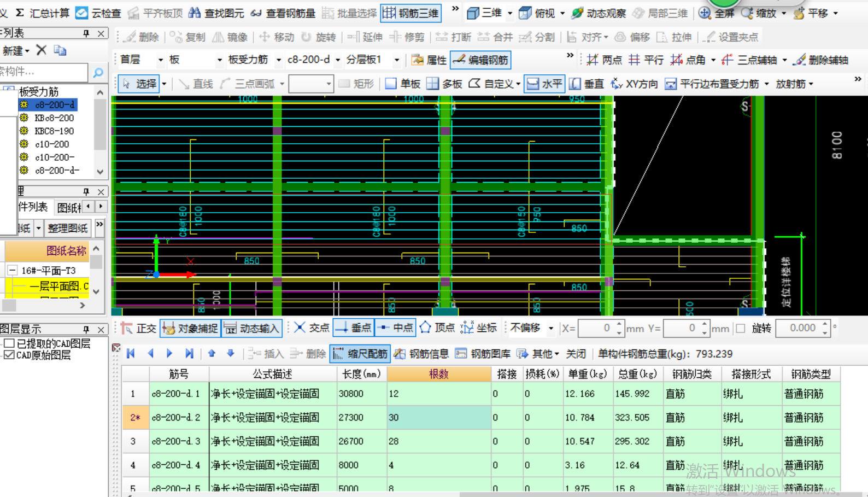Use the 镜像 mirror tool
The width and height of the screenshot is (868, 497).
click(x=230, y=37)
